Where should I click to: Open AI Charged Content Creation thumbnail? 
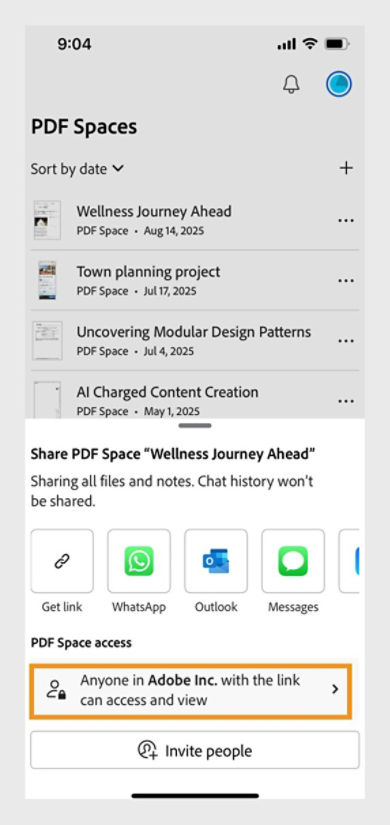point(47,400)
